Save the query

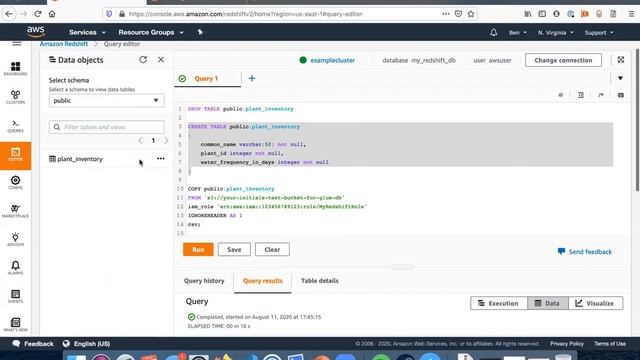click(x=234, y=249)
